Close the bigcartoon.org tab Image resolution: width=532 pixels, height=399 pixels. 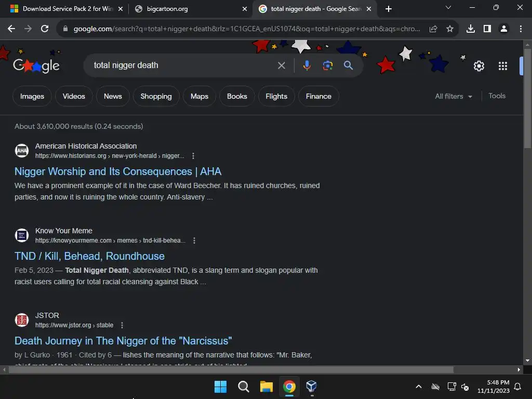coord(245,9)
